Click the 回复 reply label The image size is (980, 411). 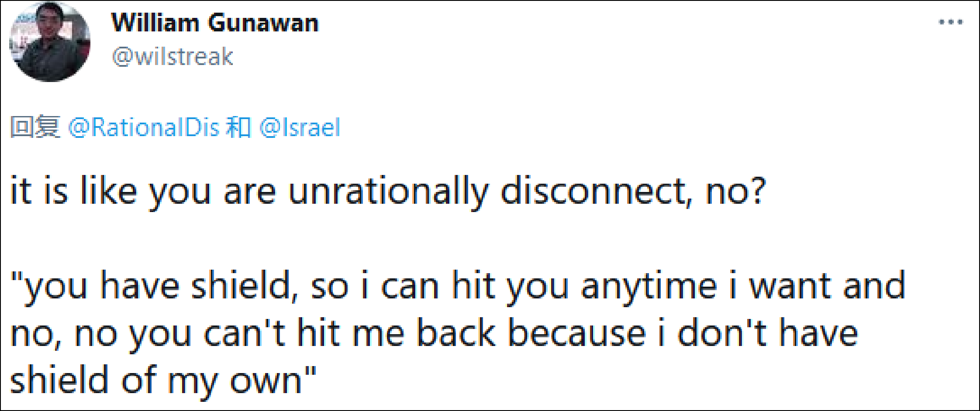(x=35, y=127)
